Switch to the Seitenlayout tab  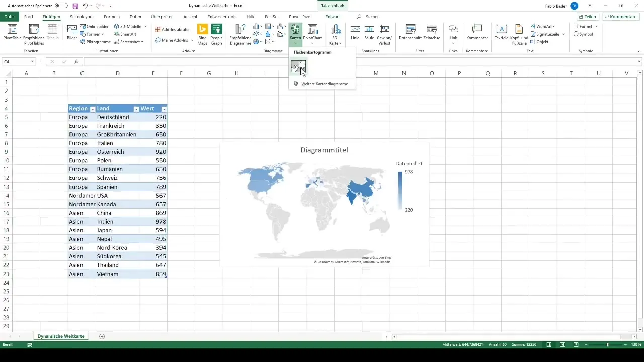click(x=82, y=17)
